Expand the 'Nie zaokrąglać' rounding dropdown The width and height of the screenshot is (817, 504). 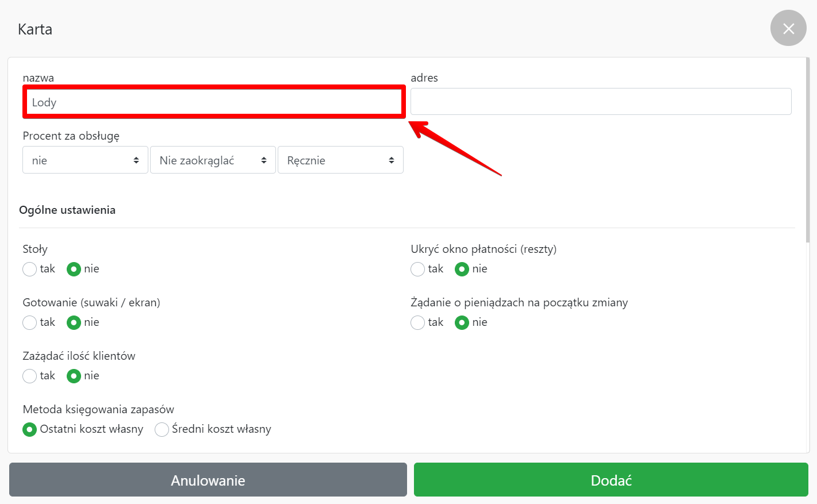pos(213,160)
